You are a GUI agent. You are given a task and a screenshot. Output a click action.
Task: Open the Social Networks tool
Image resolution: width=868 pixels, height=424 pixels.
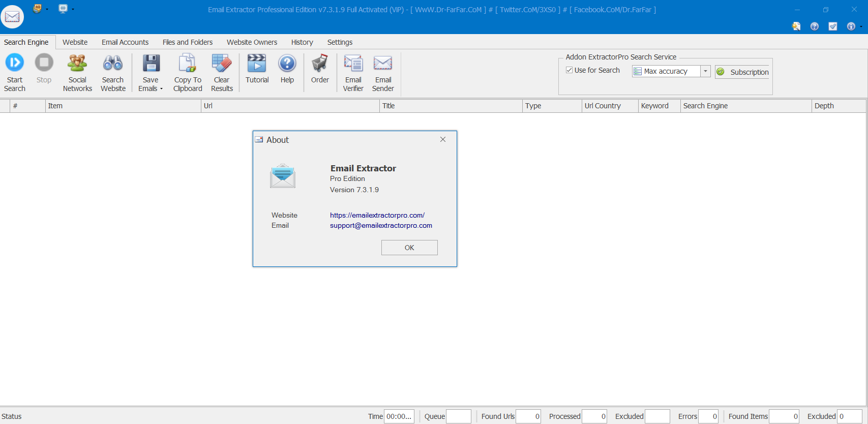(x=77, y=63)
